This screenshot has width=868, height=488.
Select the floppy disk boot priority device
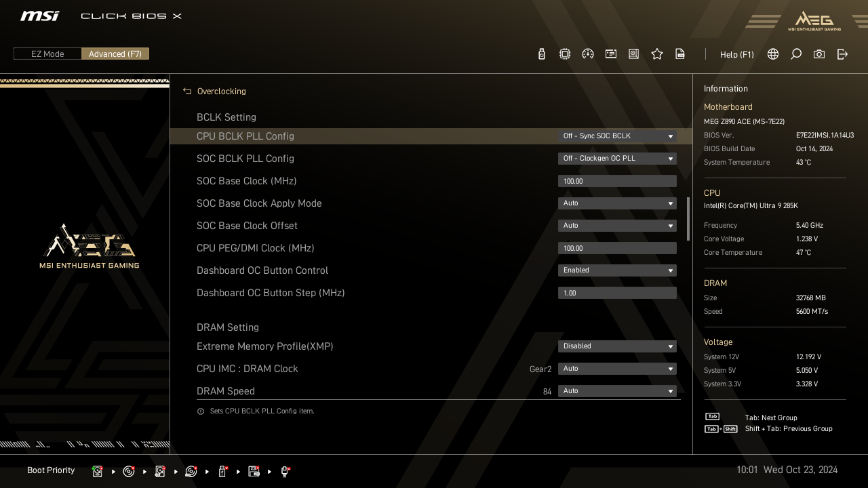tap(254, 471)
